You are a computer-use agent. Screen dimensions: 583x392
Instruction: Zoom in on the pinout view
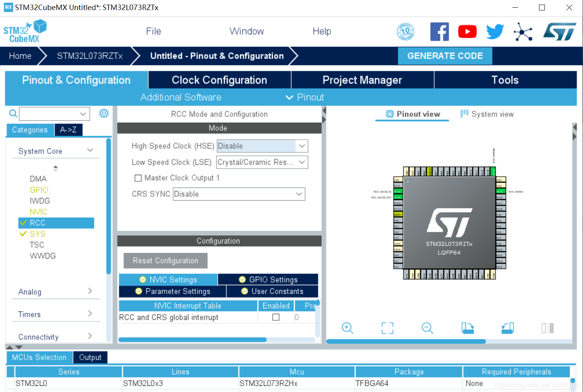[347, 328]
